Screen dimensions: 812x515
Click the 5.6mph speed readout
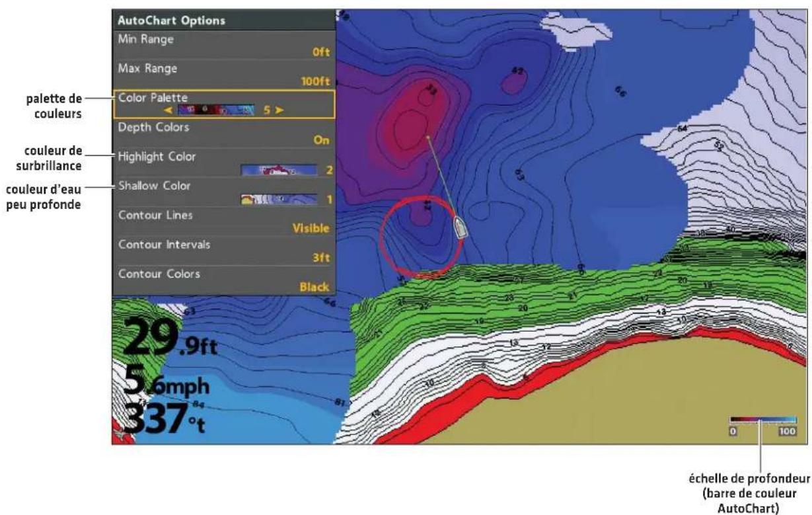point(166,382)
